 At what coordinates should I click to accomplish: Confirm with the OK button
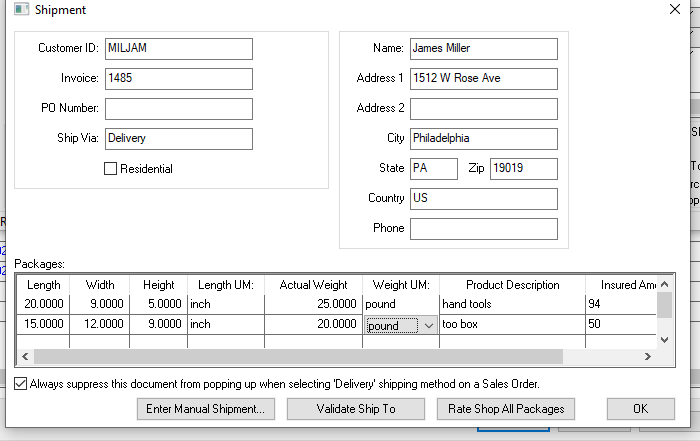pos(640,408)
